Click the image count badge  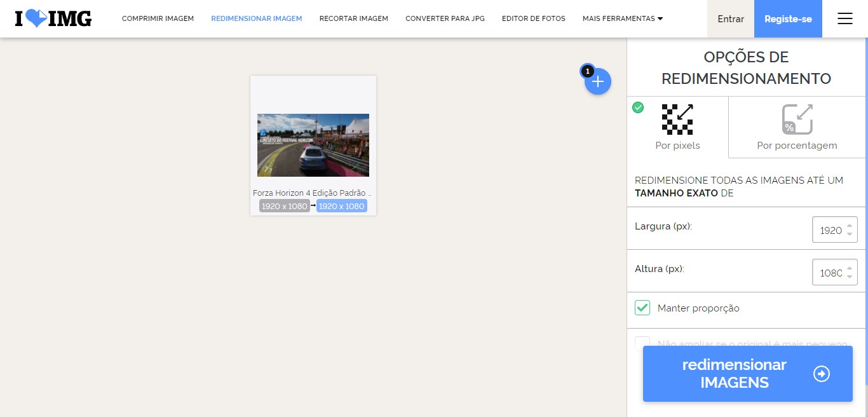pos(587,71)
